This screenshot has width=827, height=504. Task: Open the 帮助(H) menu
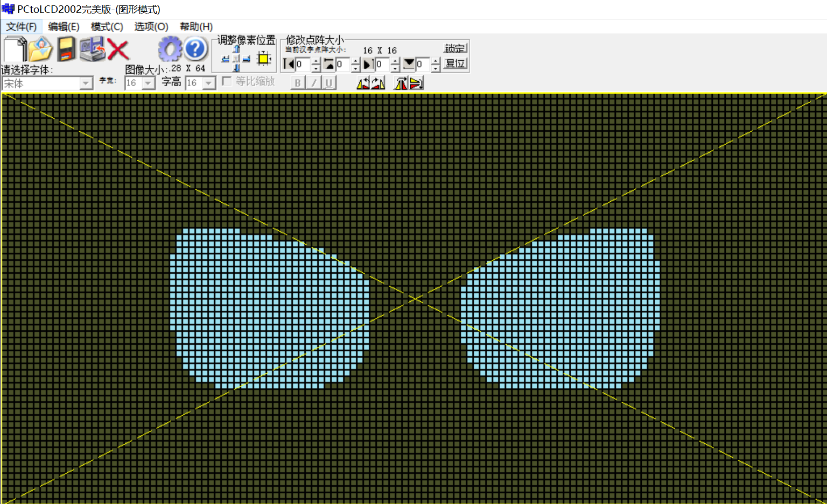[196, 26]
